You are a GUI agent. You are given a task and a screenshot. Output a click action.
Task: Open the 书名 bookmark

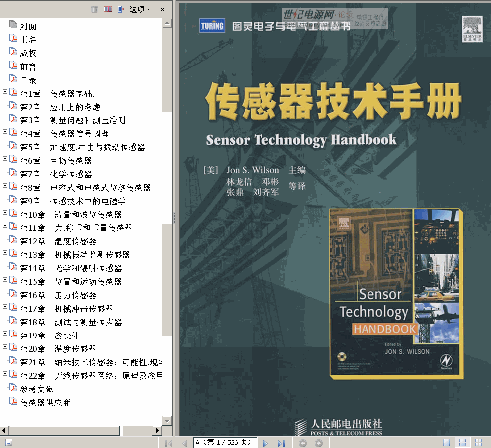[28, 40]
